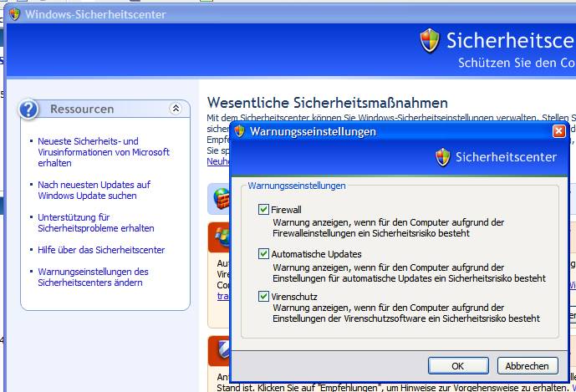
Task: Click the shield icon in Windows-Sicherheitscenter title bar
Action: click(15, 14)
